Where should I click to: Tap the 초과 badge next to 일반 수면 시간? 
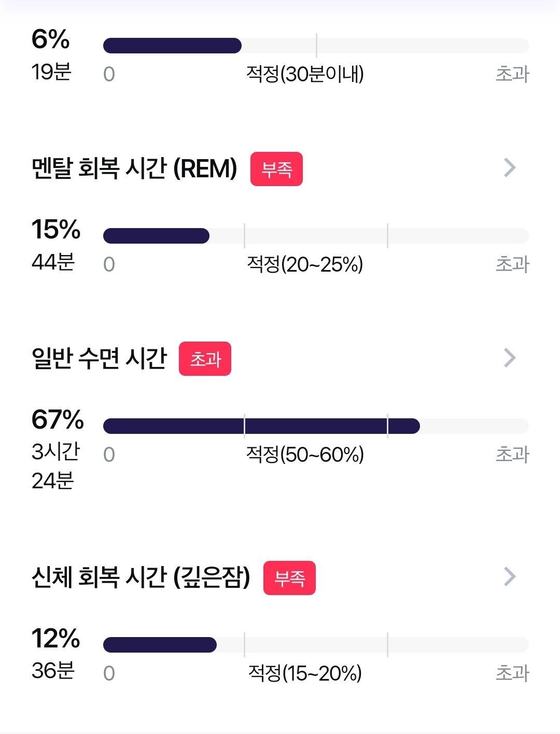point(205,359)
